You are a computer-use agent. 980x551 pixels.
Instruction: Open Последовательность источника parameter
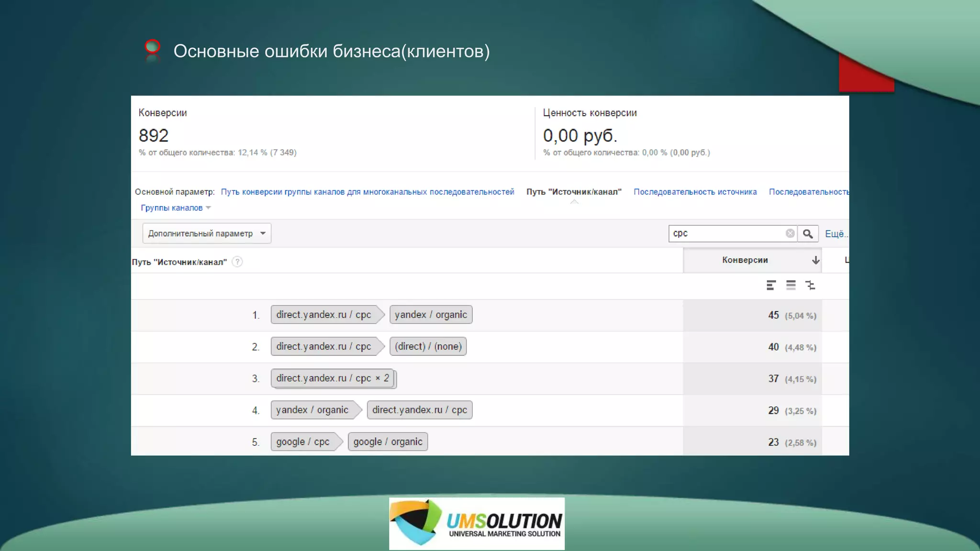695,192
